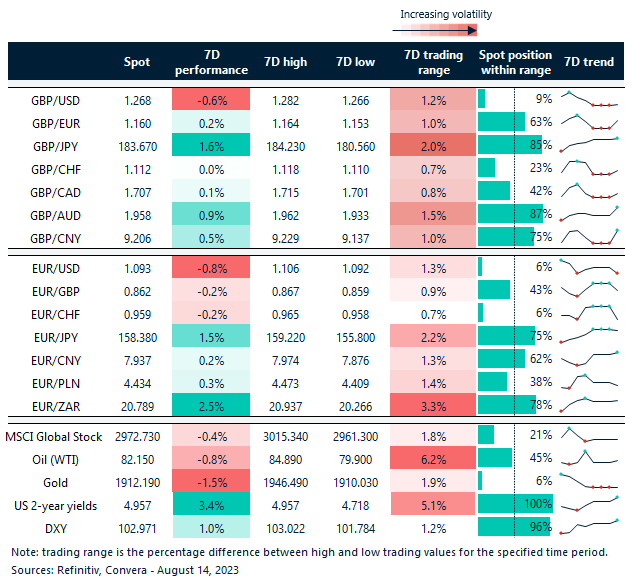This screenshot has height=581, width=633.
Task: Click the GBP/EUR 63% position bar
Action: click(501, 122)
